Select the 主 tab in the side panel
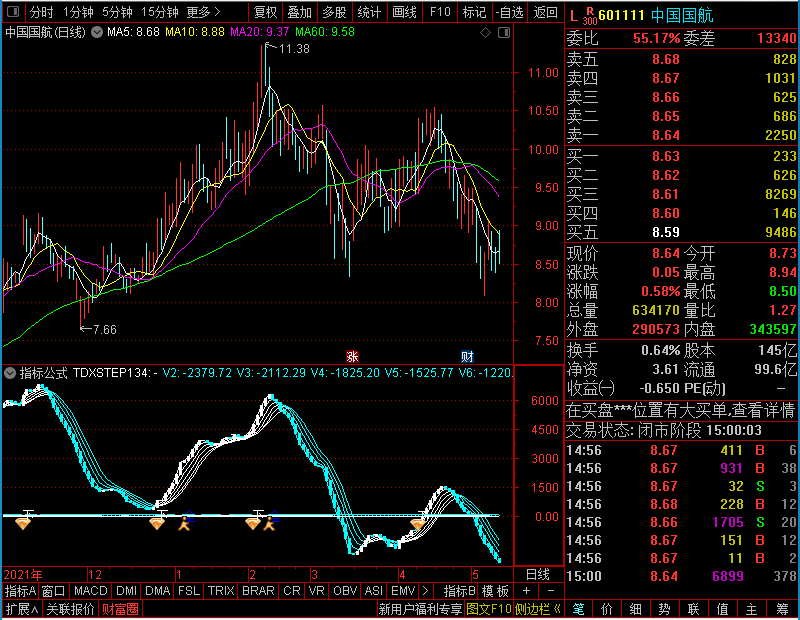 point(752,609)
